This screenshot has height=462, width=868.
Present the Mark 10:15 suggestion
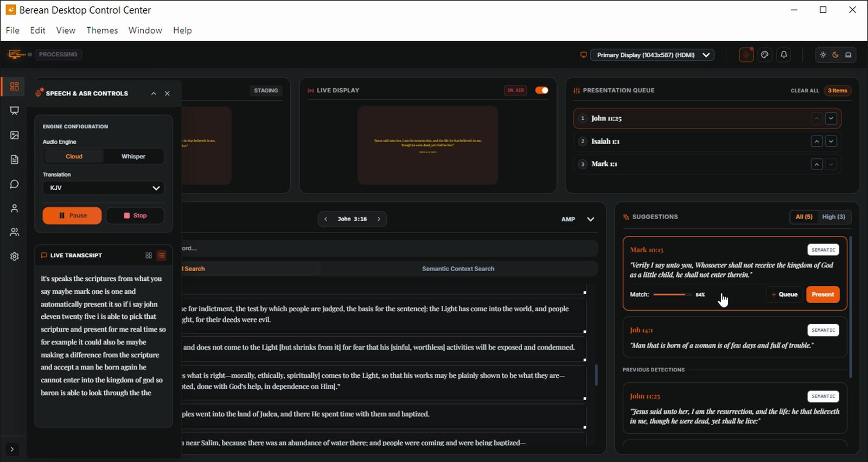tap(823, 294)
